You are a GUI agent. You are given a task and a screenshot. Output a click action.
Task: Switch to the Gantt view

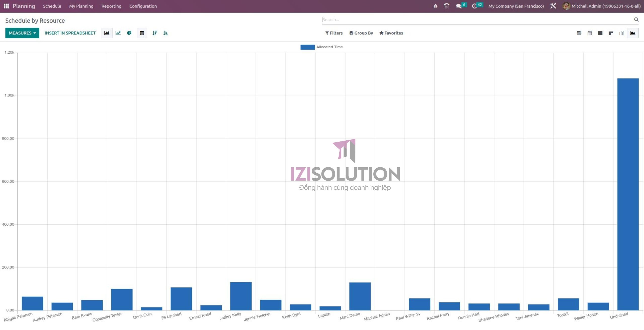pos(579,33)
